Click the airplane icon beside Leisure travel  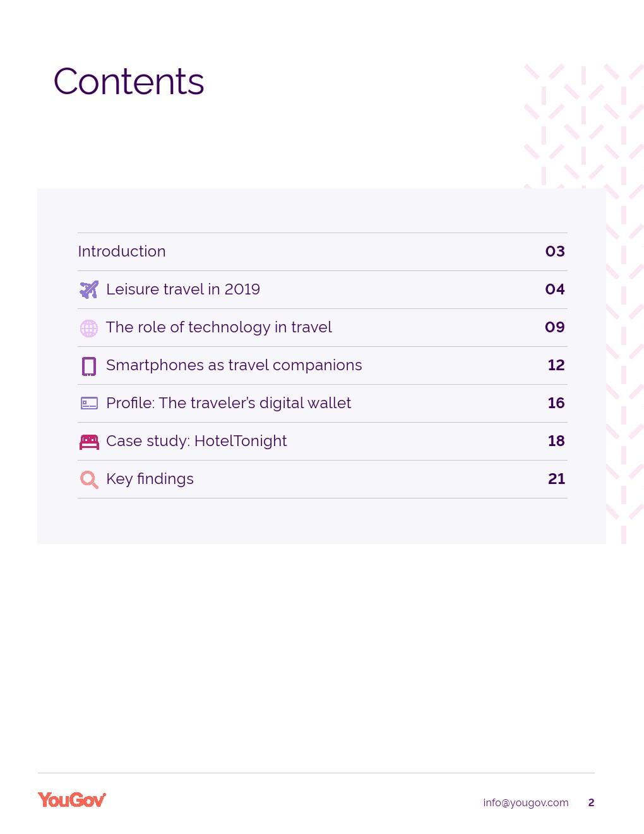89,289
